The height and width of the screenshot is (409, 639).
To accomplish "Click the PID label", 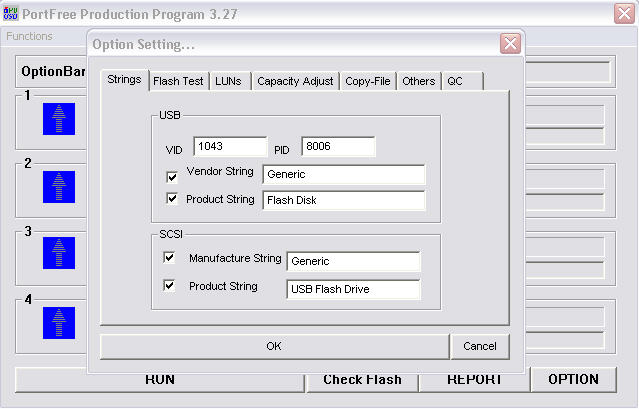I will click(282, 150).
